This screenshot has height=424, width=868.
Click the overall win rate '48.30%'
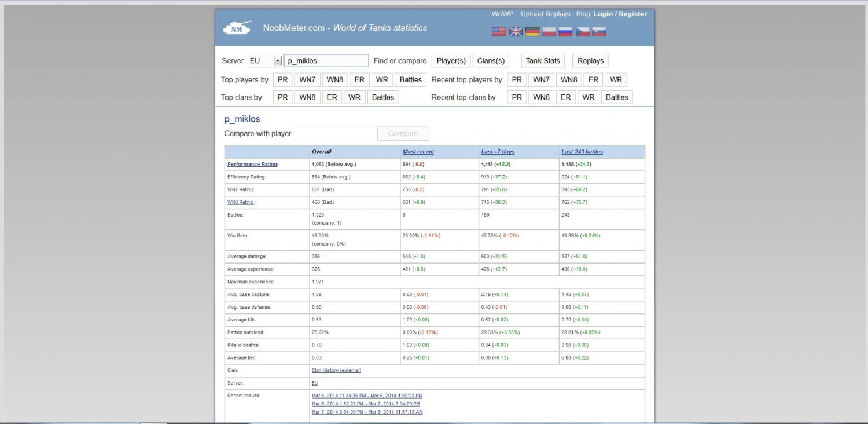click(x=320, y=236)
